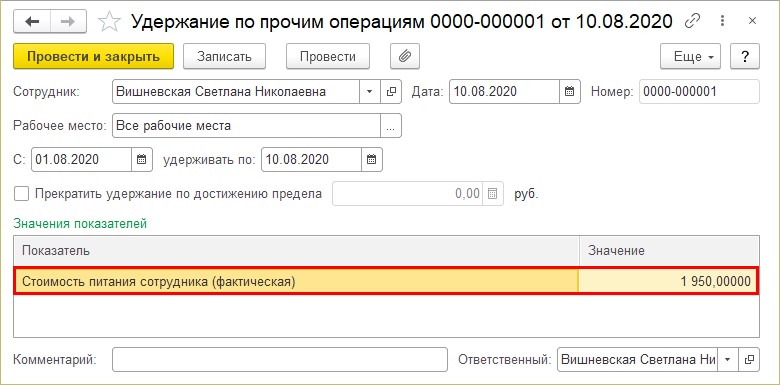Go forward with the right arrow button
Viewport: 780px width, 385px height.
(x=68, y=21)
